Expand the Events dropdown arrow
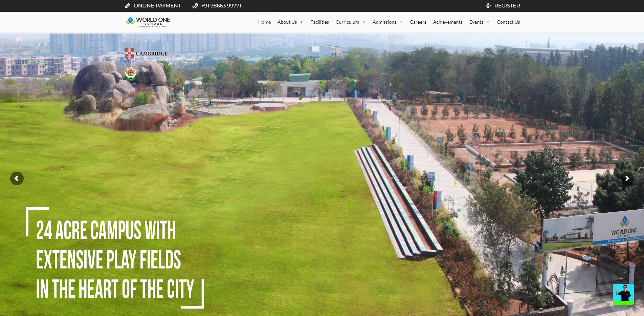Image resolution: width=644 pixels, height=316 pixels. tap(488, 22)
